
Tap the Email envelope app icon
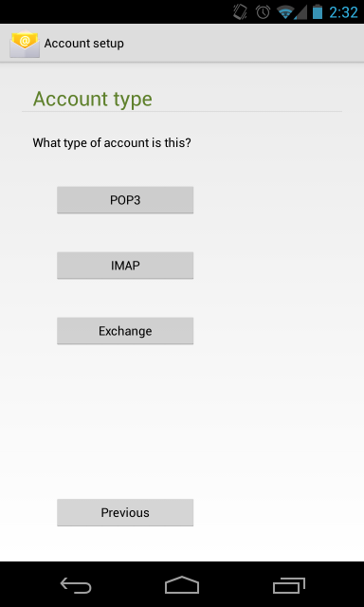(x=25, y=45)
